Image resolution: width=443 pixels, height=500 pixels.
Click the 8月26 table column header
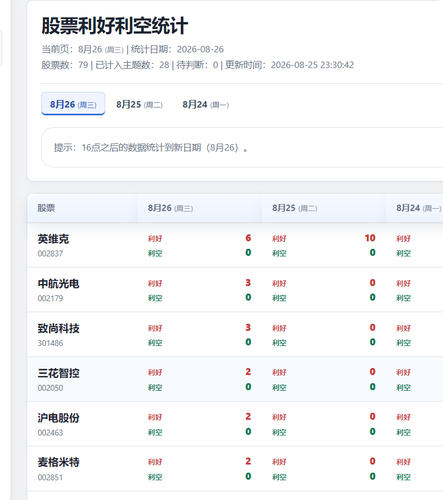[170, 208]
